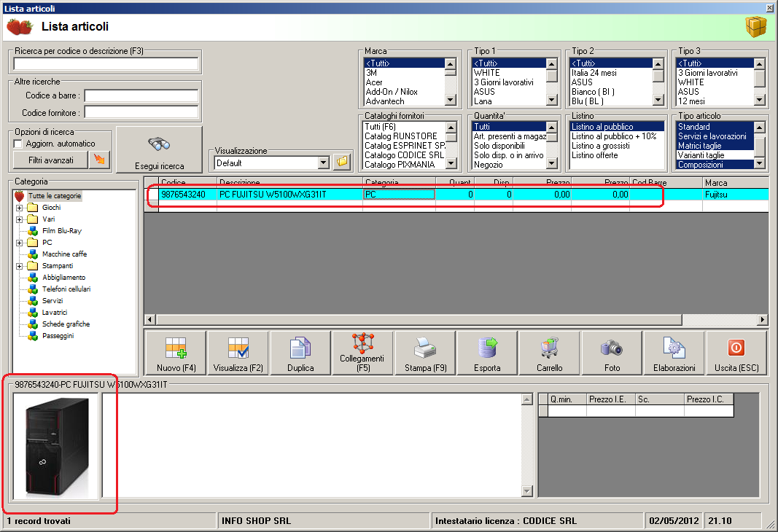The image size is (778, 532).
Task: Open the Foto camera button
Action: (x=612, y=353)
